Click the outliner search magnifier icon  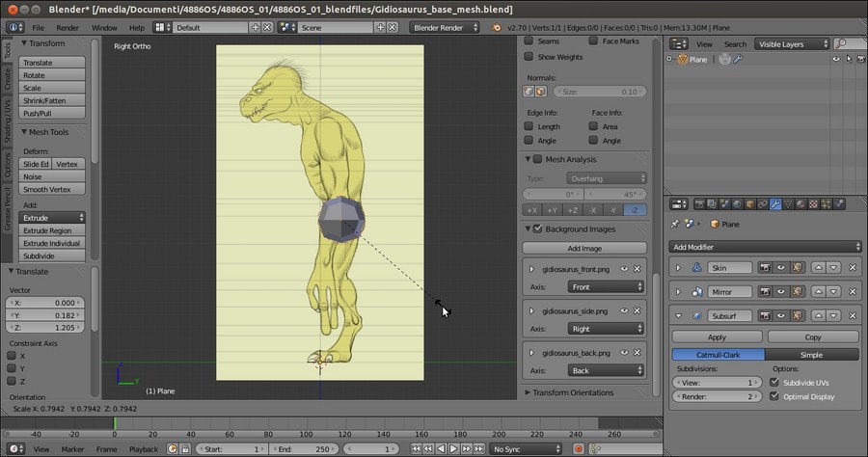coord(840,43)
